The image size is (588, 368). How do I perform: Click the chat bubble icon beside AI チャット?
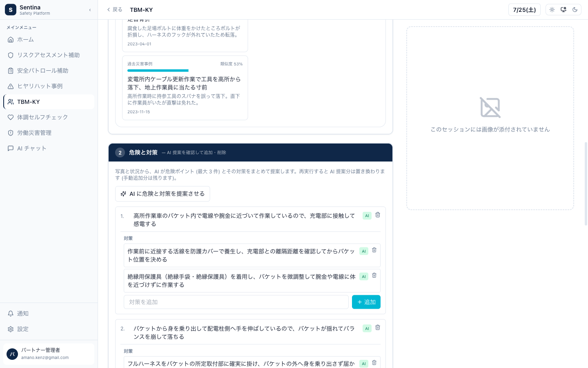pos(11,148)
